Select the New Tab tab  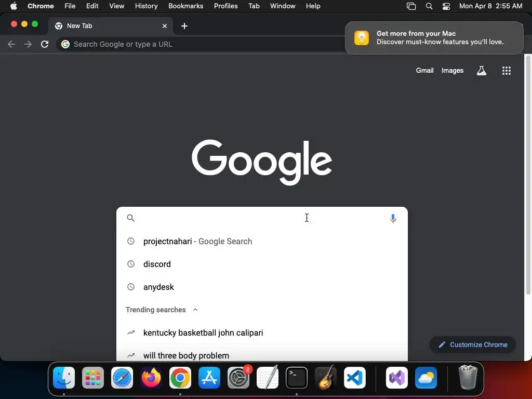[110, 26]
